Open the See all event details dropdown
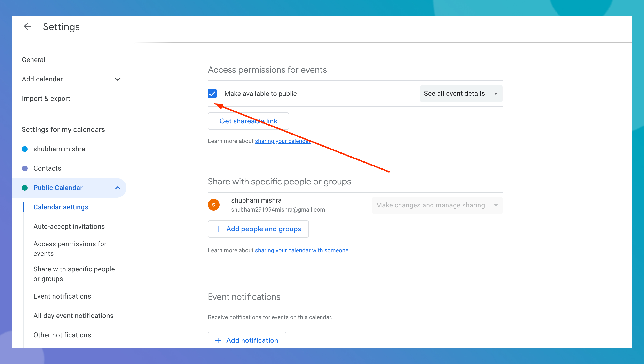 pyautogui.click(x=461, y=94)
